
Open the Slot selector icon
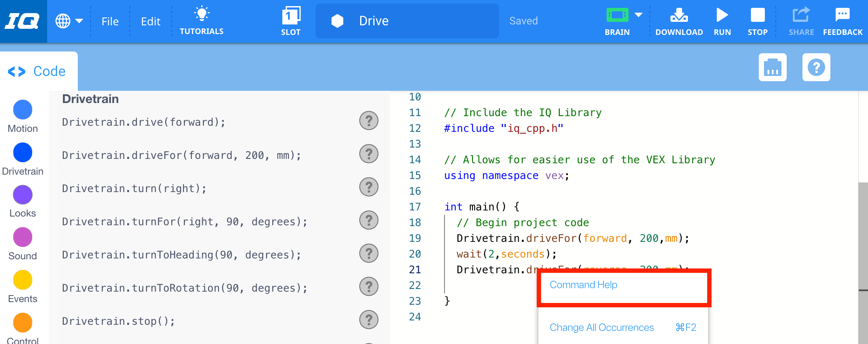tap(291, 16)
